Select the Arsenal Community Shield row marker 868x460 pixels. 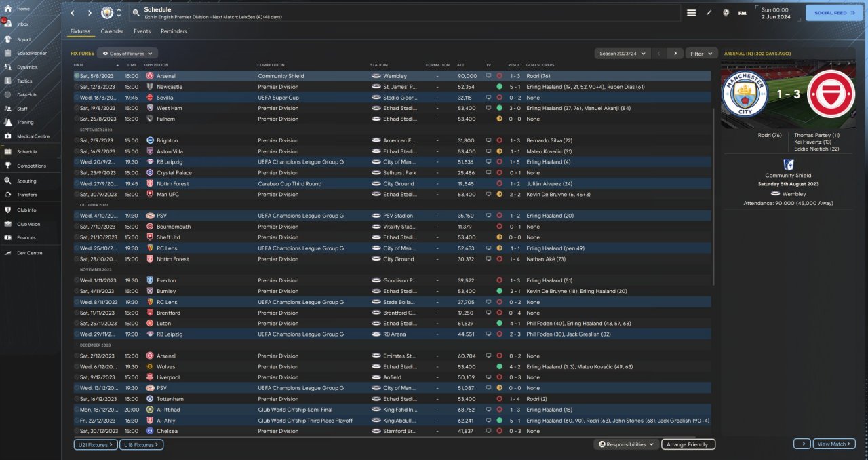click(77, 76)
